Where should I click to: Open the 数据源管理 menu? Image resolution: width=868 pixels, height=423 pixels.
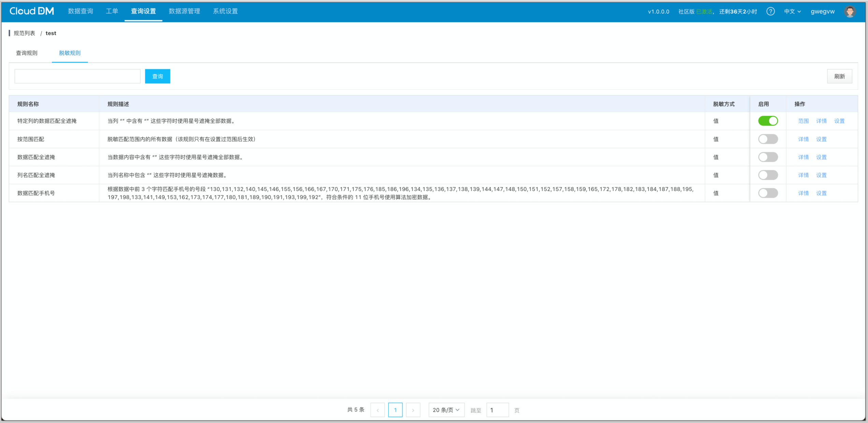184,11
